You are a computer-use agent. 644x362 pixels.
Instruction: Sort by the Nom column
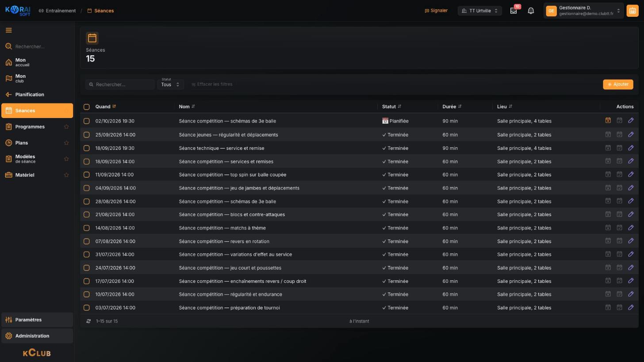187,107
